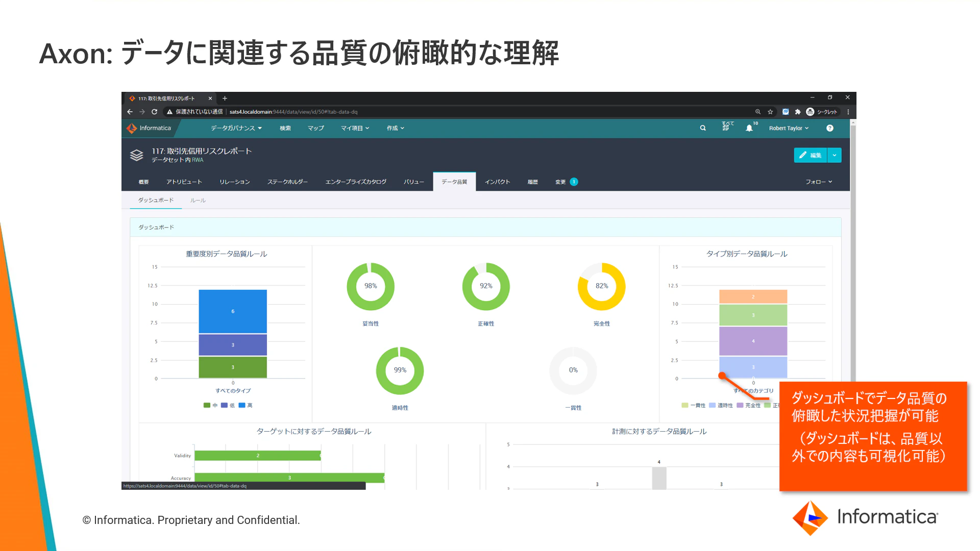Click the green Validity bar
This screenshot has width=980, height=551.
tap(258, 456)
